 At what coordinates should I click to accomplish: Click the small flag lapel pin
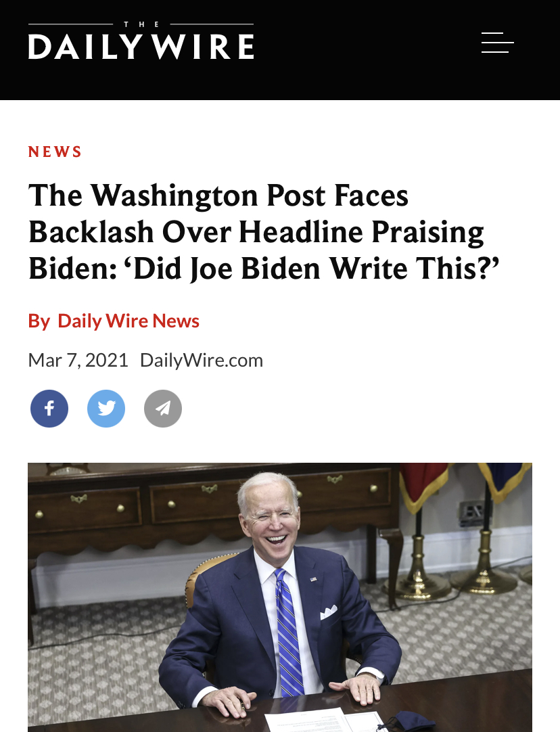pos(314,579)
